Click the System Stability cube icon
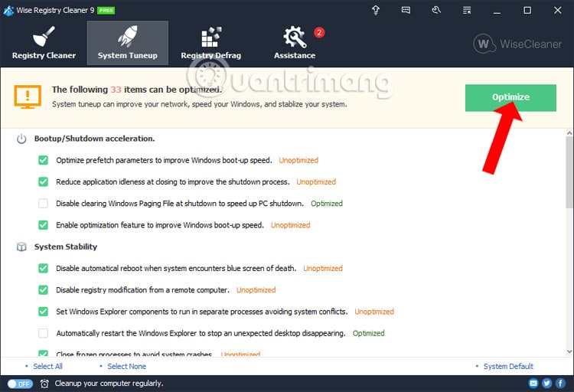This screenshot has width=574, height=392. 21,247
